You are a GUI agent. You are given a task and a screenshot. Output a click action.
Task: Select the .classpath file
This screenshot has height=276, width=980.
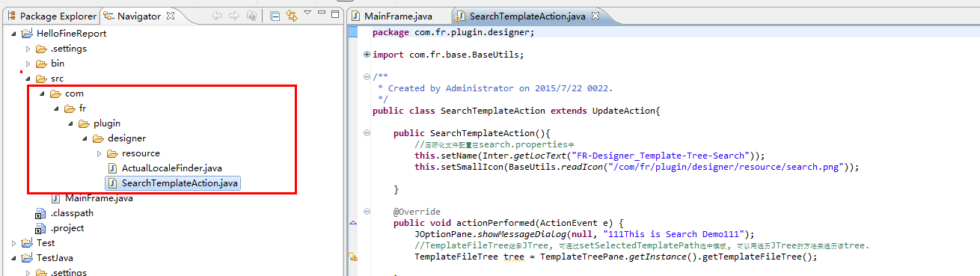coord(64,213)
